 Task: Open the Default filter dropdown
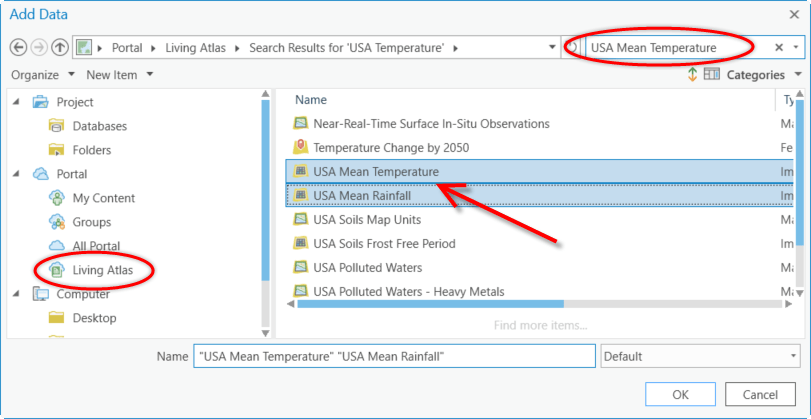pyautogui.click(x=700, y=356)
